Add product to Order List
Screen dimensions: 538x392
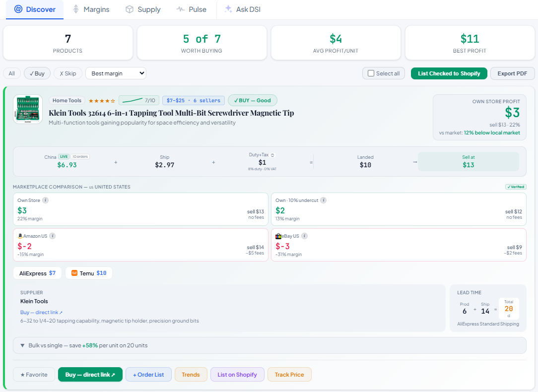(x=148, y=375)
